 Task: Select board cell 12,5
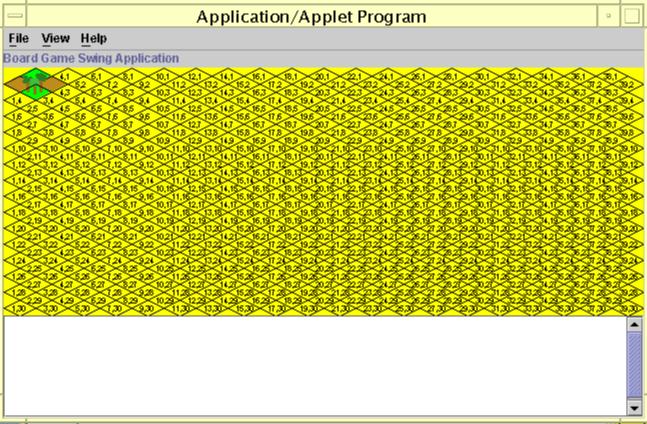(x=195, y=108)
